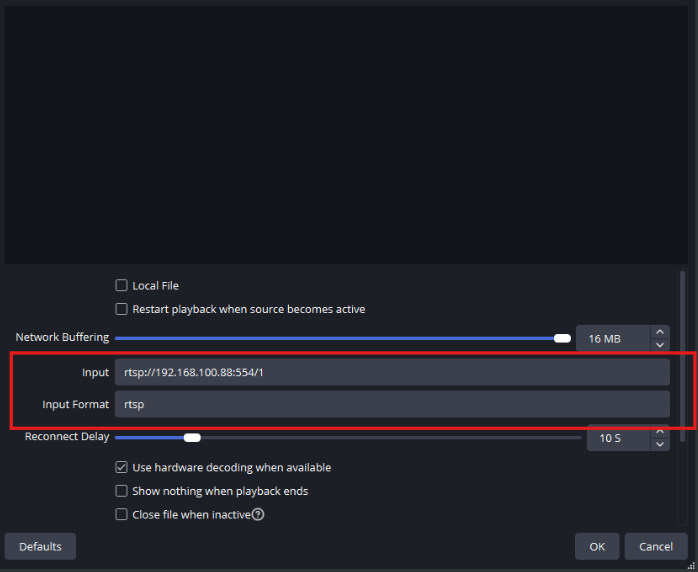This screenshot has width=698, height=572.
Task: Click the Input URL text field
Action: pos(390,372)
